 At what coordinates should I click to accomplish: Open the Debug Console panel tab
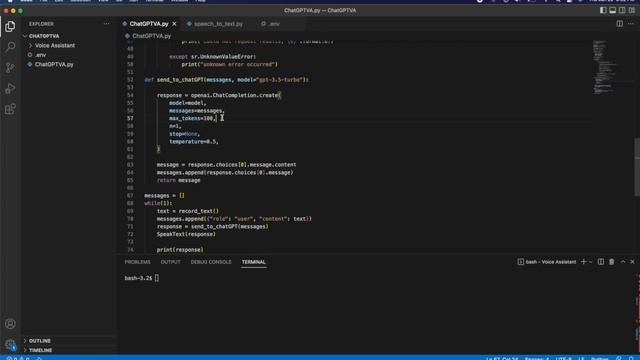click(211, 262)
